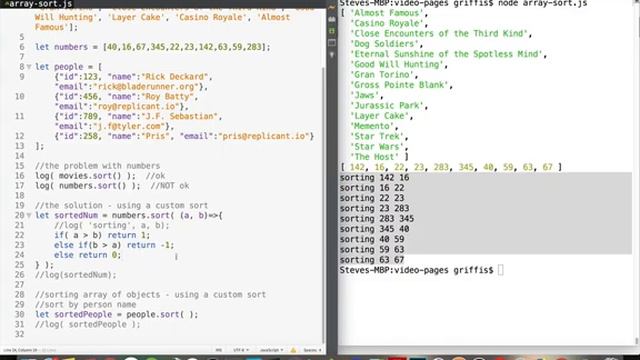Select the array-sort.js file tab
The height and width of the screenshot is (360, 640).
pyautogui.click(x=39, y=4)
